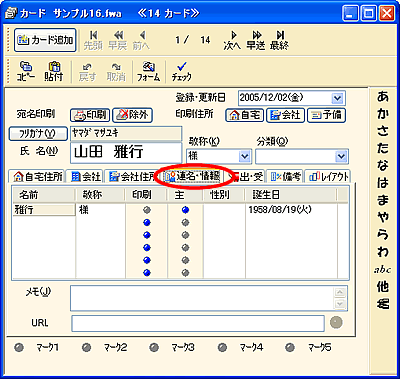The width and height of the screenshot is (400, 379).
Task: Fast forward cards with 早送
Action: tap(256, 40)
